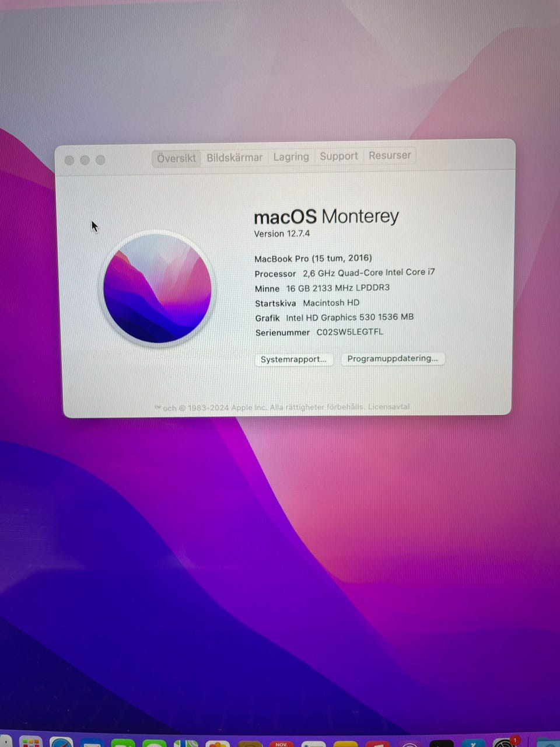Click the Version 12.7.4 text

click(282, 233)
